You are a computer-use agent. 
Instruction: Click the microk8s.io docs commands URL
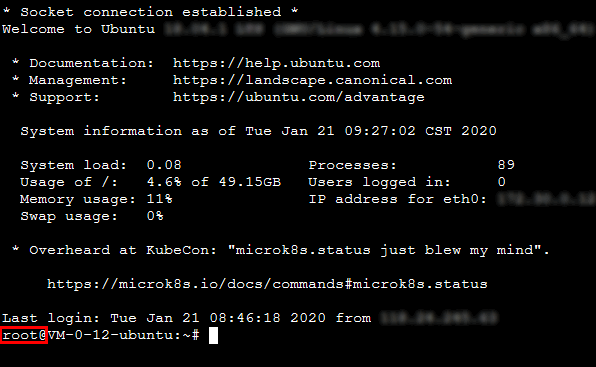267,284
